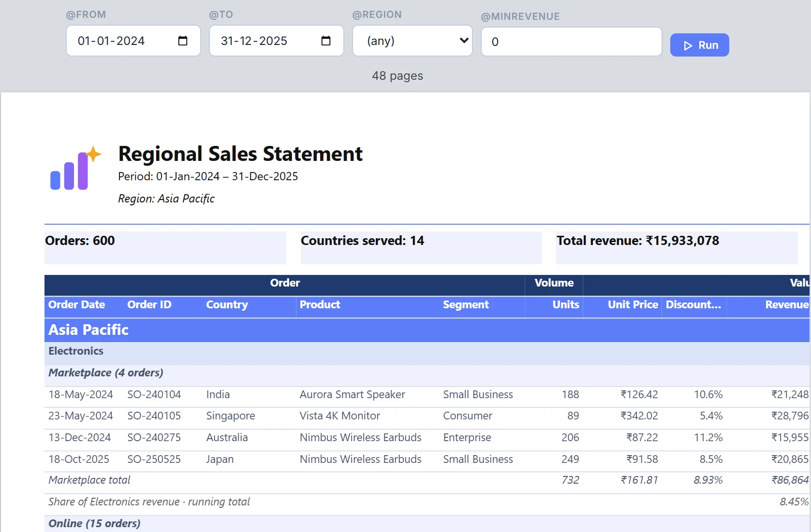The image size is (811, 532).
Task: Click order ID SO-250525
Action: point(154,460)
